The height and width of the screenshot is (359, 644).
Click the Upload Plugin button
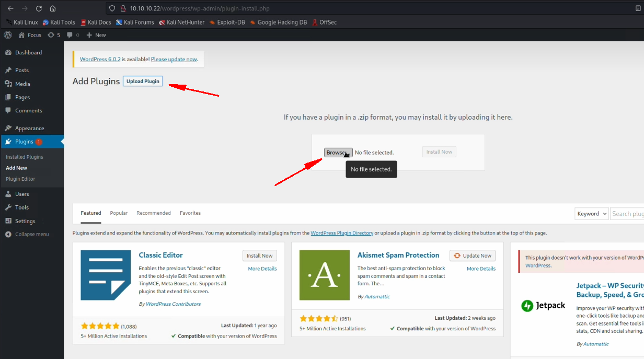pyautogui.click(x=143, y=81)
